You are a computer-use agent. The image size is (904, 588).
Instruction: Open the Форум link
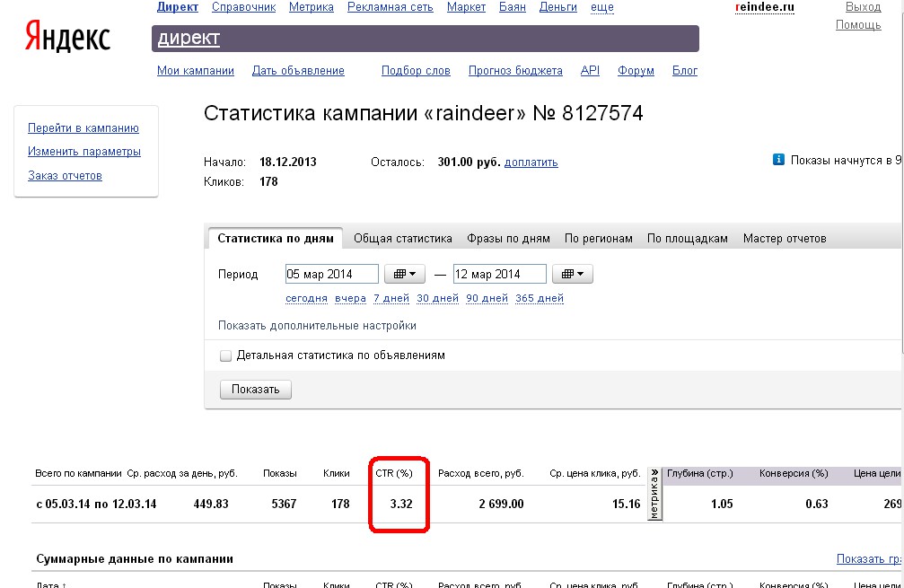(636, 70)
